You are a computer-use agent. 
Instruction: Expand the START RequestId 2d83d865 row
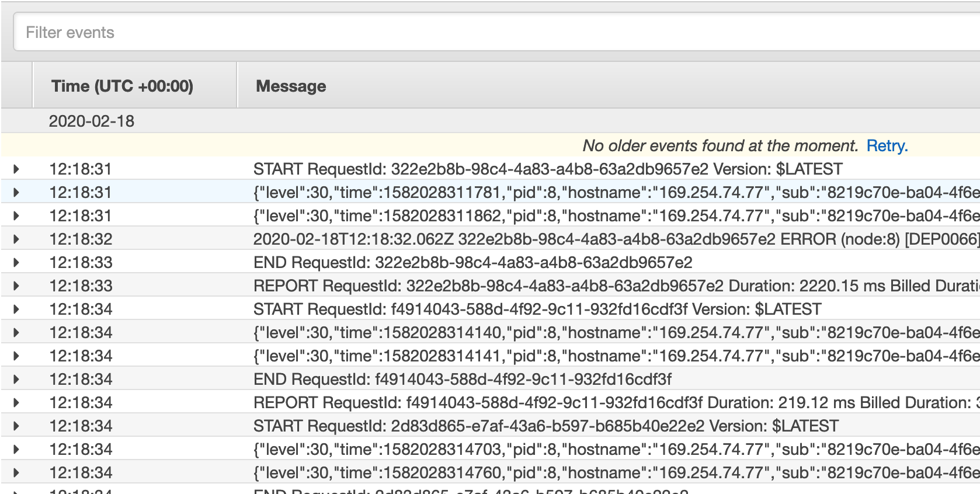point(16,426)
